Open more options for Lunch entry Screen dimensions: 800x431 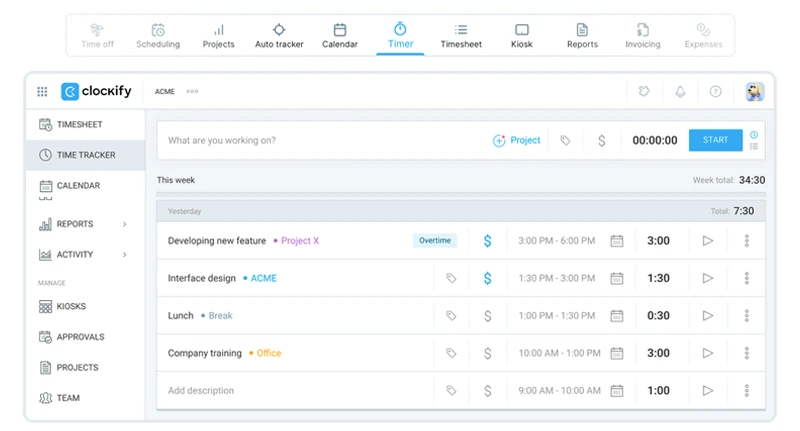(746, 316)
